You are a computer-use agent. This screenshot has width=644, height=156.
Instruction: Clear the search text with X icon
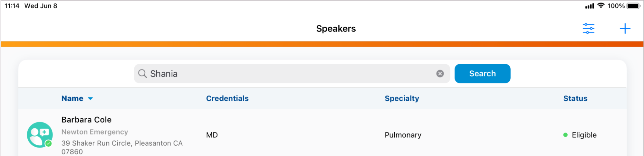pos(440,74)
